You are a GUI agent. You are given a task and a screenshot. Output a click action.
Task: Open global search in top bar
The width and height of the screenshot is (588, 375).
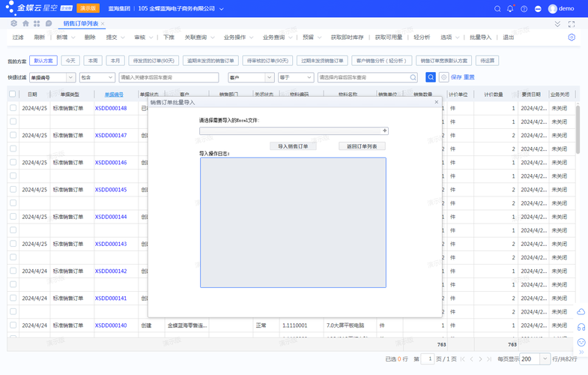[x=497, y=9]
